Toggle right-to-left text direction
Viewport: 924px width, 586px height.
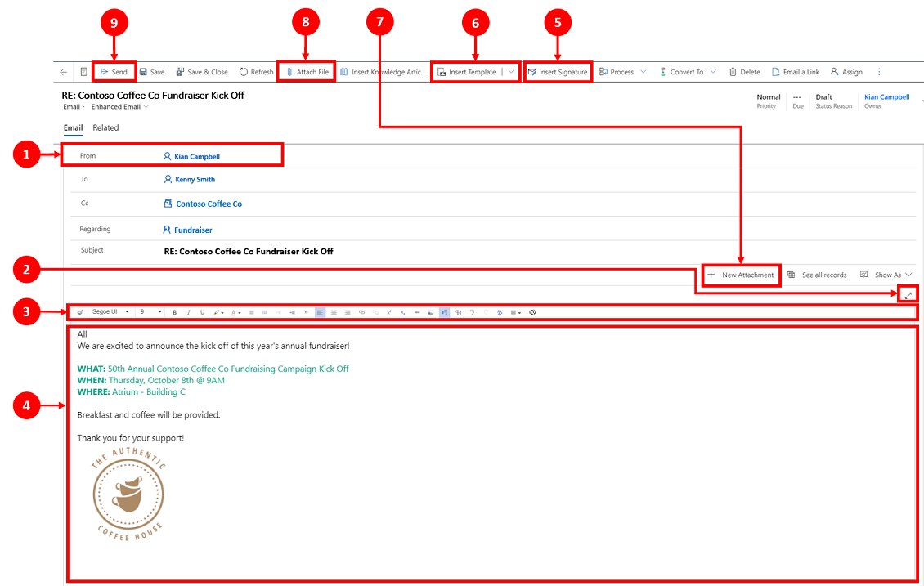(x=459, y=312)
